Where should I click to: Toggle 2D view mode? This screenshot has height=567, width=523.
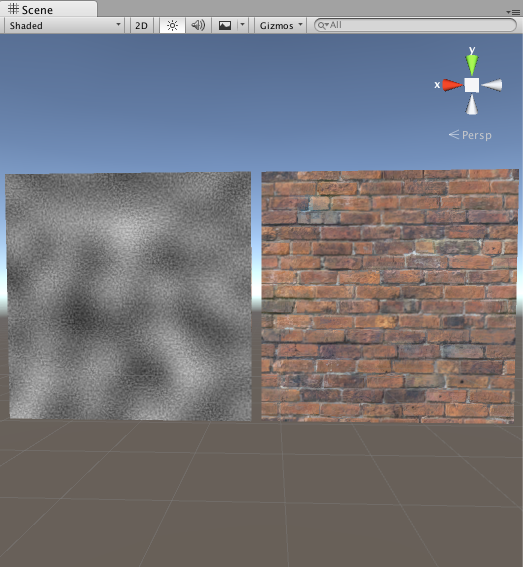141,25
